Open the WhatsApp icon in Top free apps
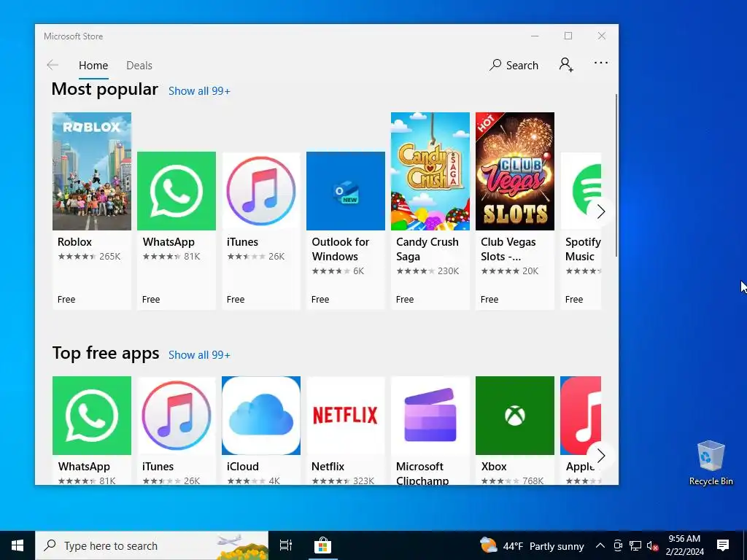The width and height of the screenshot is (747, 560). (91, 416)
